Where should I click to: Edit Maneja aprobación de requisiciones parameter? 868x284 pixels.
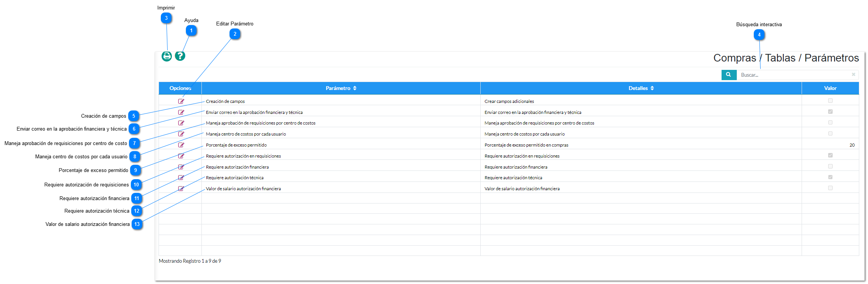click(181, 123)
